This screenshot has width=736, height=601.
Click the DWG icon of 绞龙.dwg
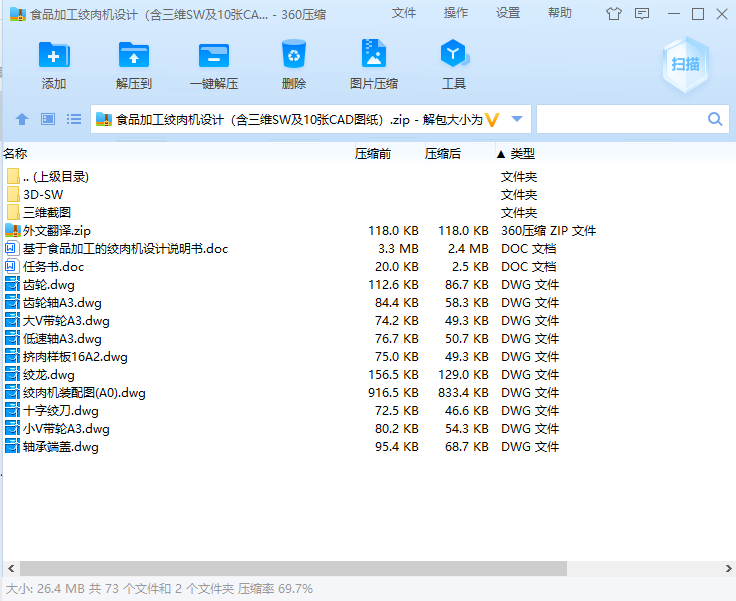[x=12, y=375]
